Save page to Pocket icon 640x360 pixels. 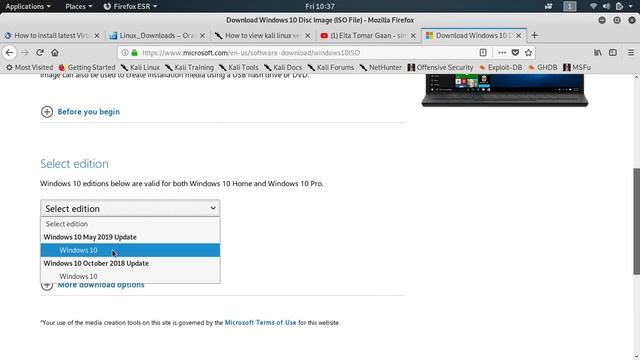coord(515,53)
